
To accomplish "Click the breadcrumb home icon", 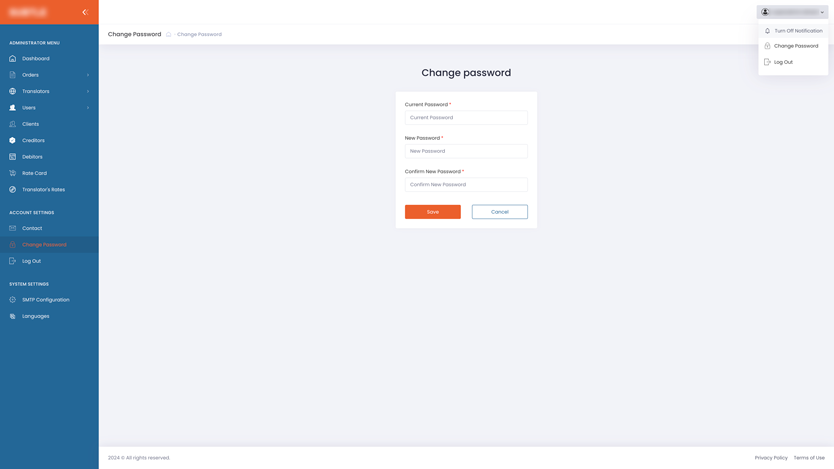I will (169, 35).
